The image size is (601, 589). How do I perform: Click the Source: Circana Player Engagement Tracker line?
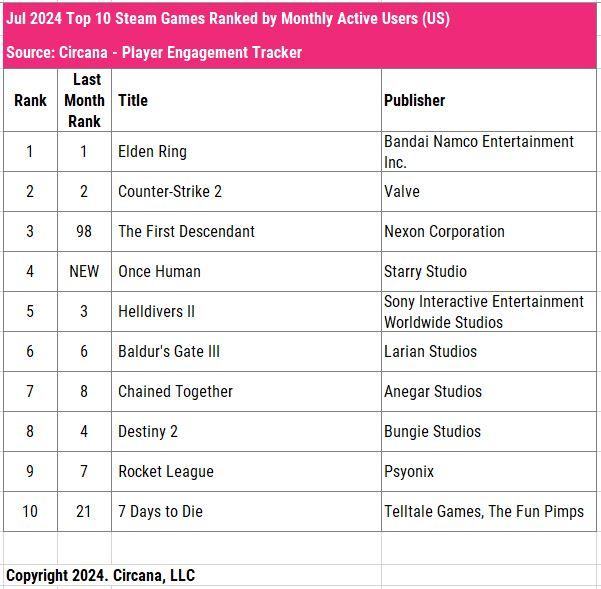coord(154,52)
